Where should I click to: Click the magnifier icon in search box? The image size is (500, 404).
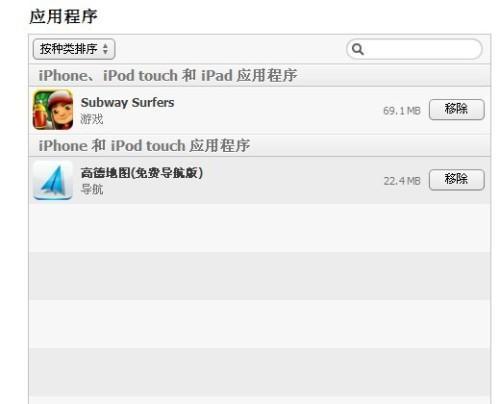358,49
